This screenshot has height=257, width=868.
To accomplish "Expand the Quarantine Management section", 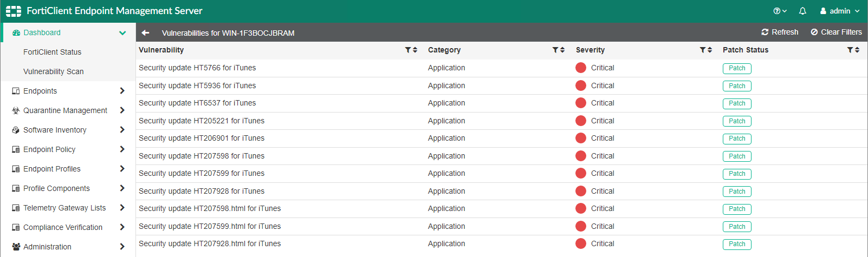I will tap(122, 110).
